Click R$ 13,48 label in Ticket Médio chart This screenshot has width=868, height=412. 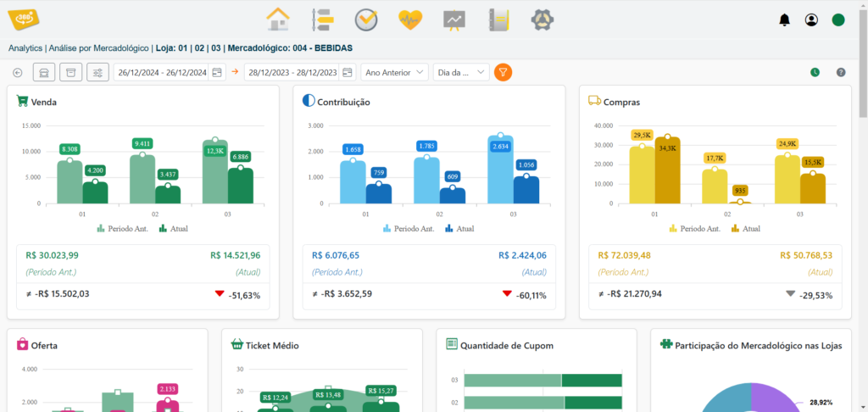coord(328,395)
